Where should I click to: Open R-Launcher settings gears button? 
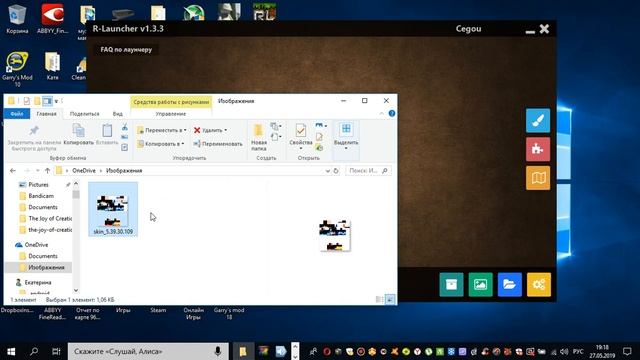[x=539, y=284]
